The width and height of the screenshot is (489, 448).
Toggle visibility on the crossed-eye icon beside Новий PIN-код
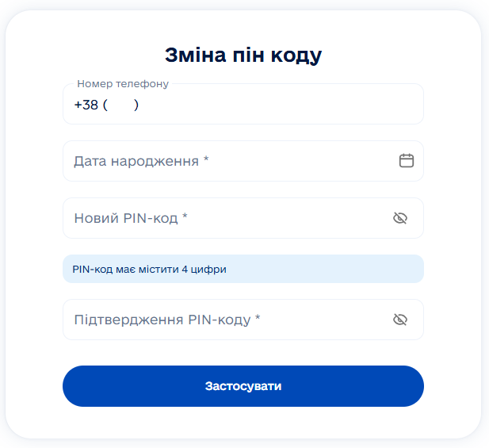pos(400,218)
